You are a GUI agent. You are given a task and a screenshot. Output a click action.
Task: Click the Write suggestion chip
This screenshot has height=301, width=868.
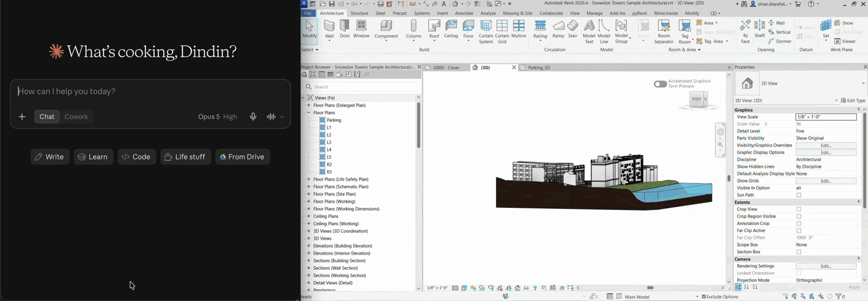coord(50,157)
